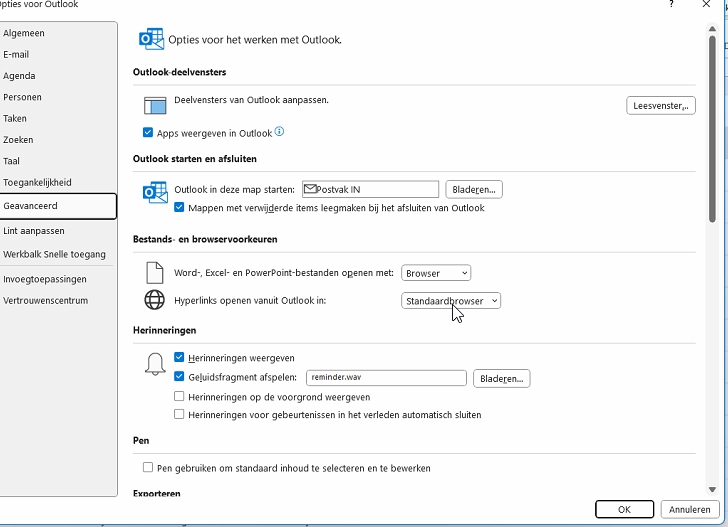Click the Outlook options header icon
The image size is (728, 527).
[x=151, y=40]
